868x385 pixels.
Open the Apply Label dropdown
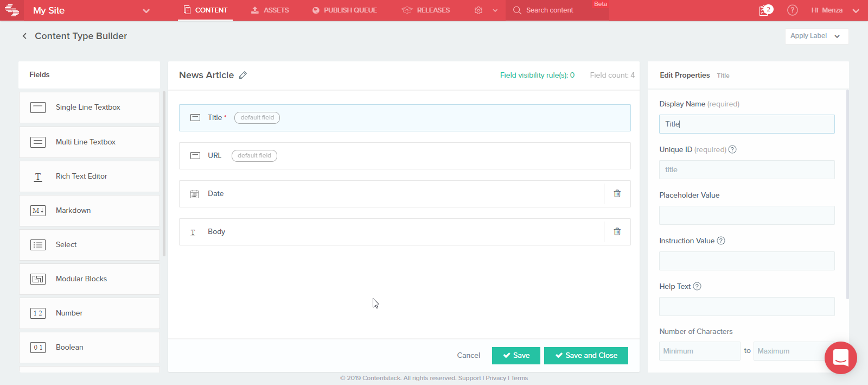[x=816, y=36]
